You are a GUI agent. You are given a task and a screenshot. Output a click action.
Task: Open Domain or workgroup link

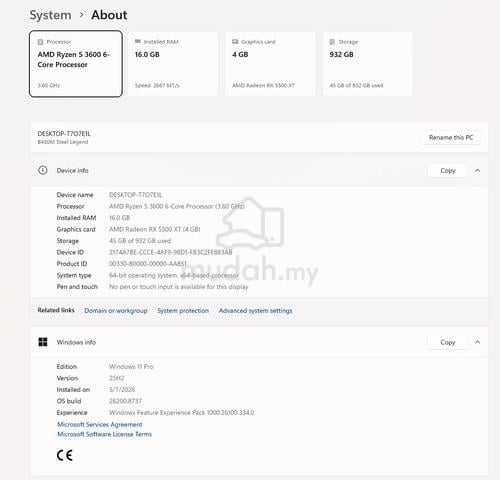(116, 311)
